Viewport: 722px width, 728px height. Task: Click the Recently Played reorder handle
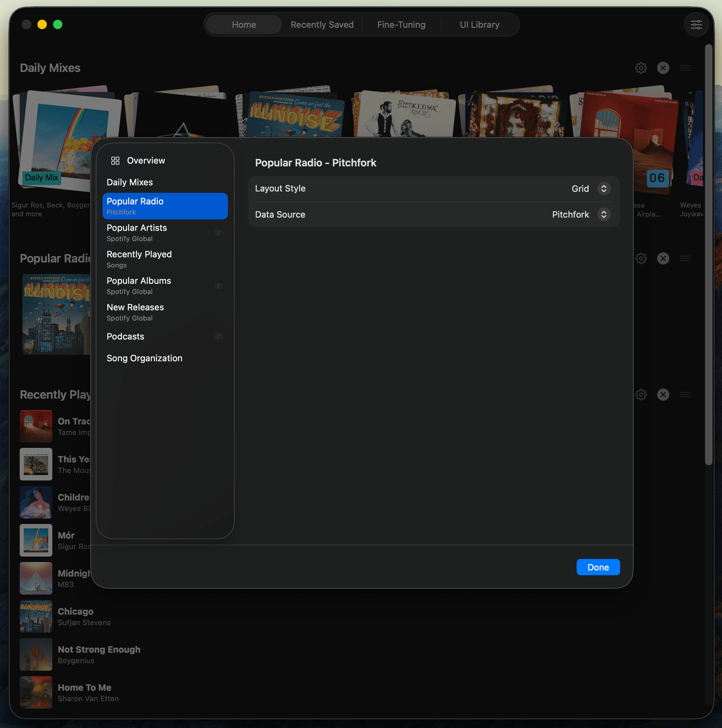(x=685, y=394)
